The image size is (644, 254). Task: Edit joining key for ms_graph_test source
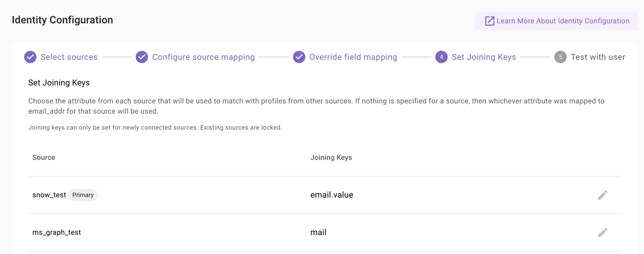click(x=603, y=232)
